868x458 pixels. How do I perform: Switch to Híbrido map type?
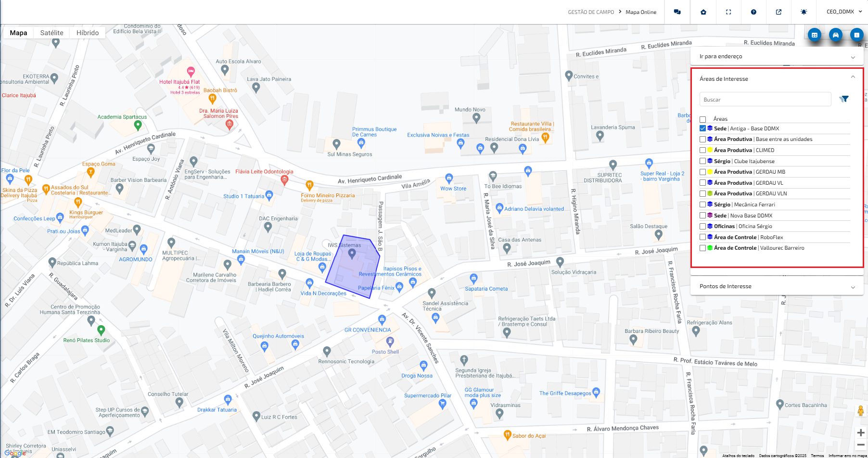coord(88,33)
